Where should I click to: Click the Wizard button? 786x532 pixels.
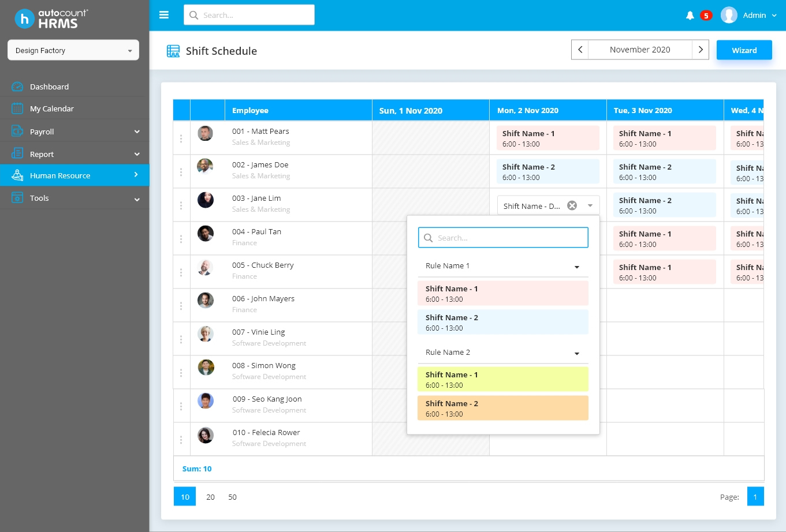click(x=744, y=50)
